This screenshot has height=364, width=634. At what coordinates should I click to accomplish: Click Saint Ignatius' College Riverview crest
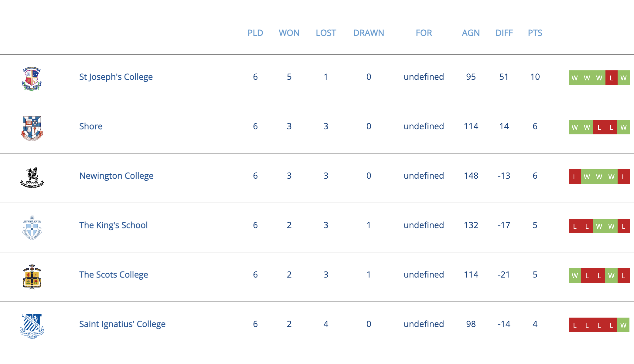pyautogui.click(x=32, y=326)
